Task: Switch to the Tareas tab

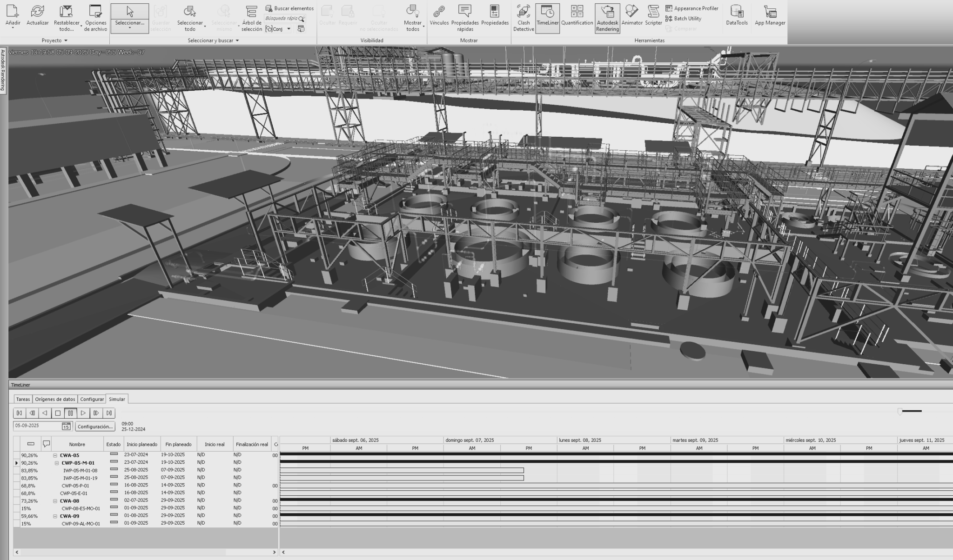Action: (x=22, y=399)
